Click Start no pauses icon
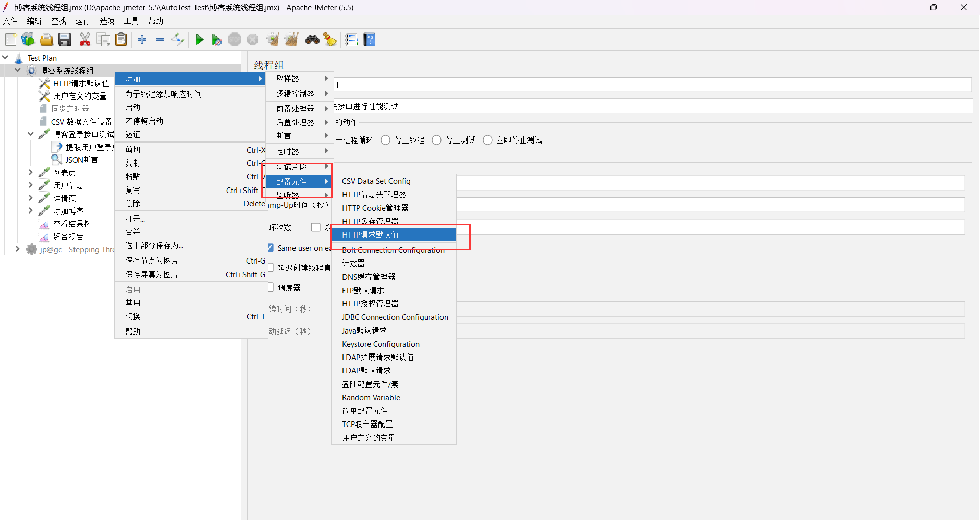The width and height of the screenshot is (980, 521). click(x=216, y=40)
